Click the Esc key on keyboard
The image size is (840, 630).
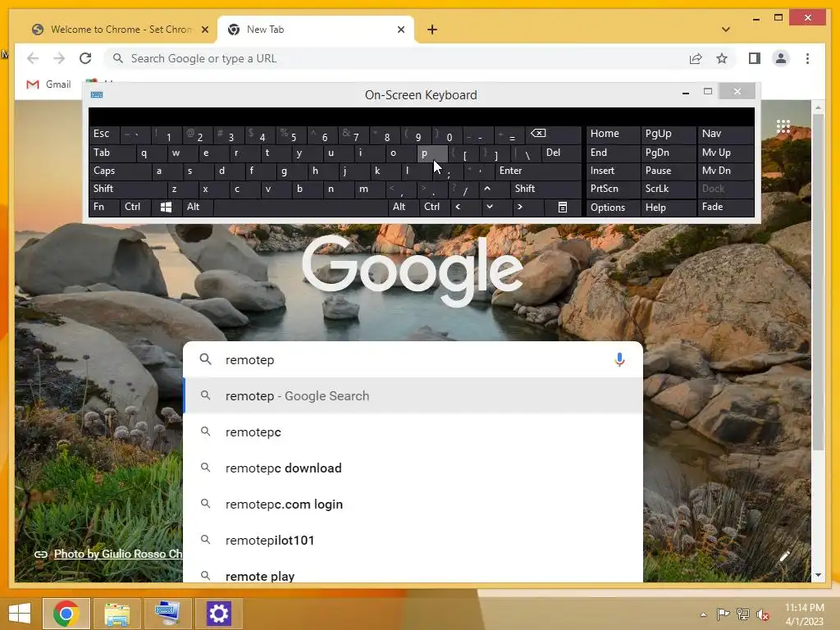104,135
